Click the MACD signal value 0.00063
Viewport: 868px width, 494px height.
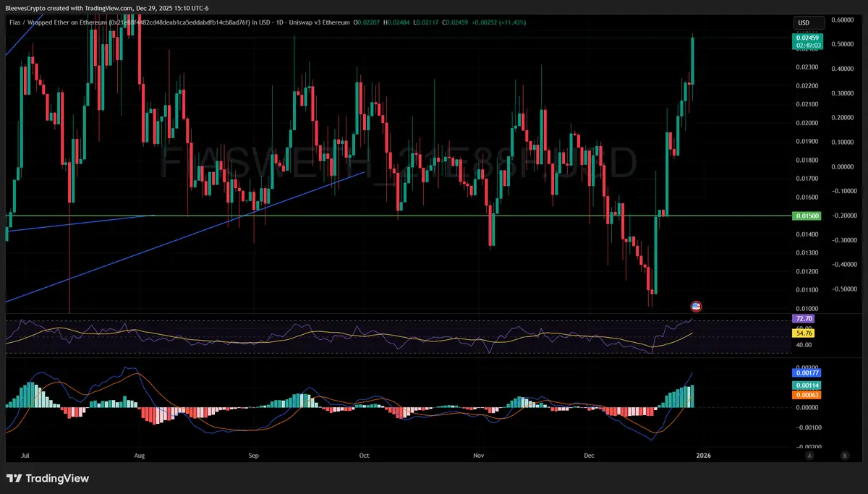coord(807,395)
